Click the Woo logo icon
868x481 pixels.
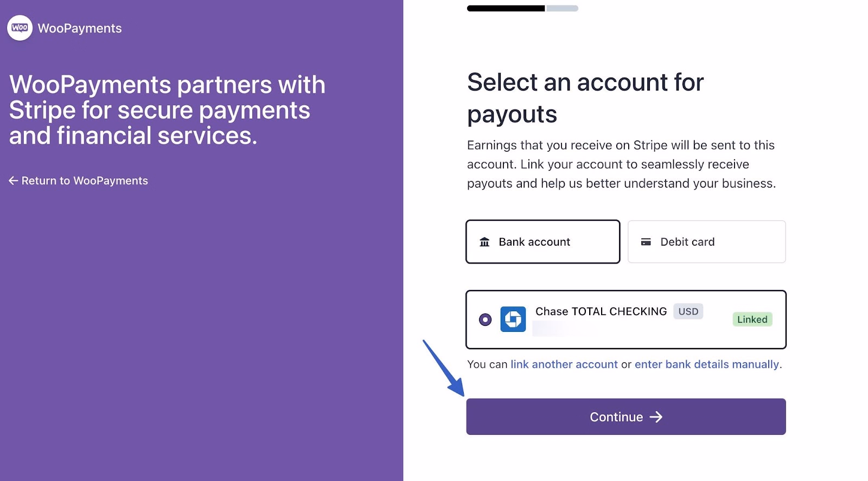coord(20,28)
